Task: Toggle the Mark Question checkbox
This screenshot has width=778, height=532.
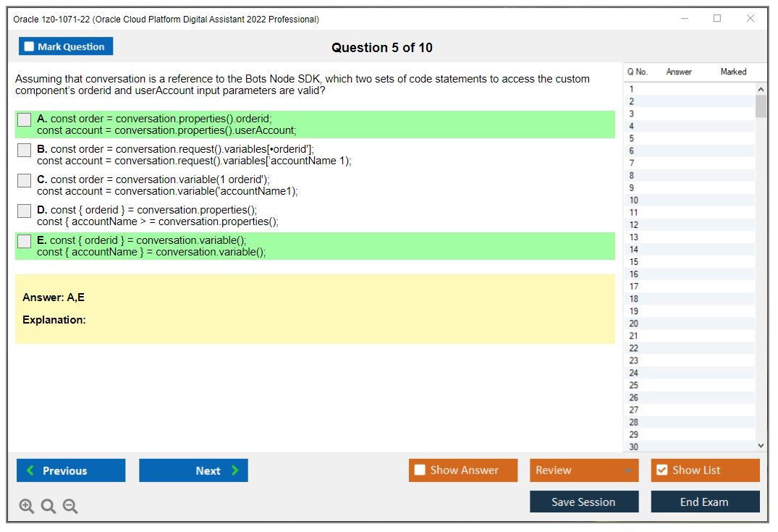Action: [x=29, y=46]
